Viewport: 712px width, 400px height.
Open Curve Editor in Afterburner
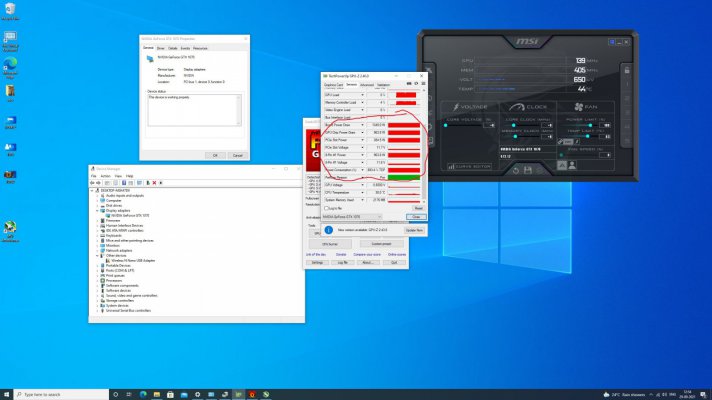(x=470, y=167)
